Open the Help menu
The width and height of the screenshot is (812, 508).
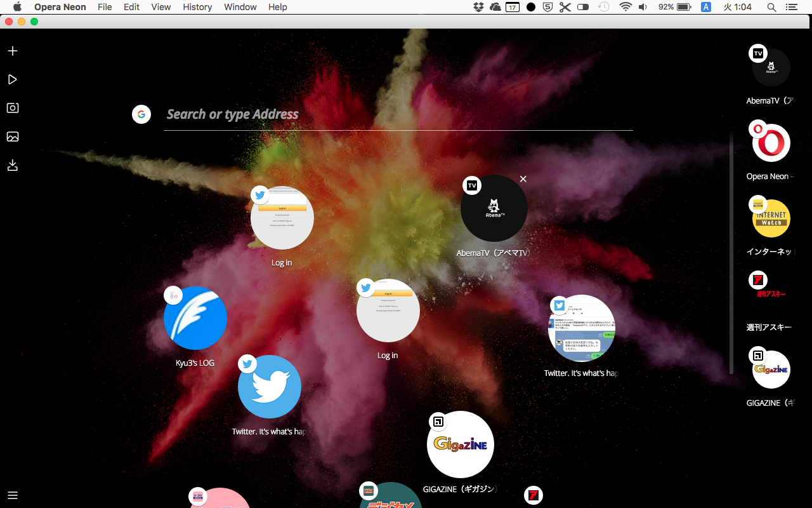278,7
